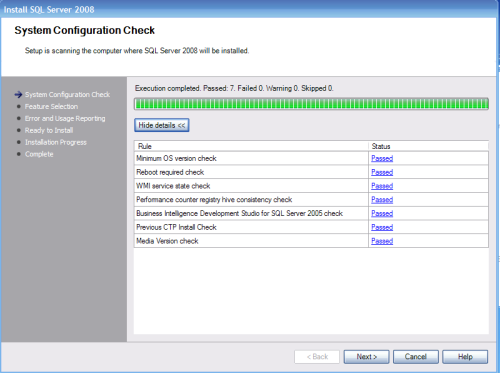Select Performance counter registry hive consistency check text
The width and height of the screenshot is (500, 373).
214,200
